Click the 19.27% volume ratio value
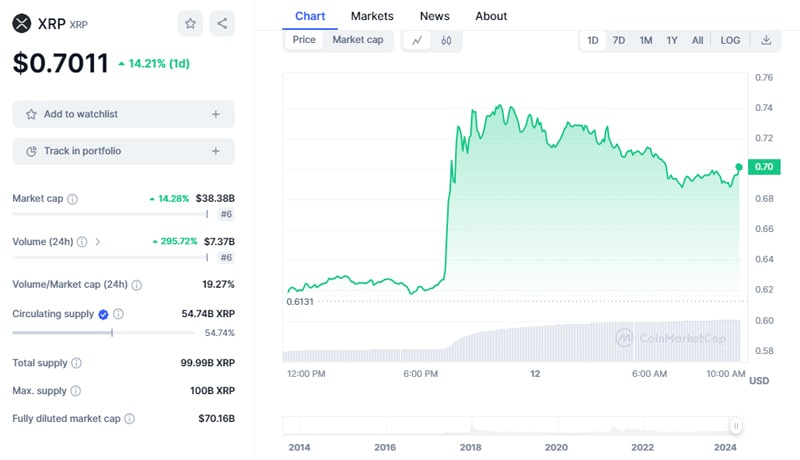 218,285
